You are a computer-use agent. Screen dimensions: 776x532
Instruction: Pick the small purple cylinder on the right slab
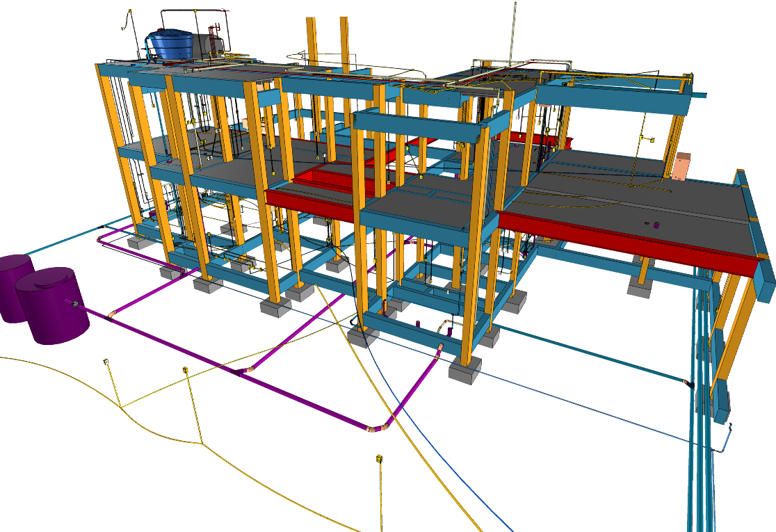click(x=656, y=225)
